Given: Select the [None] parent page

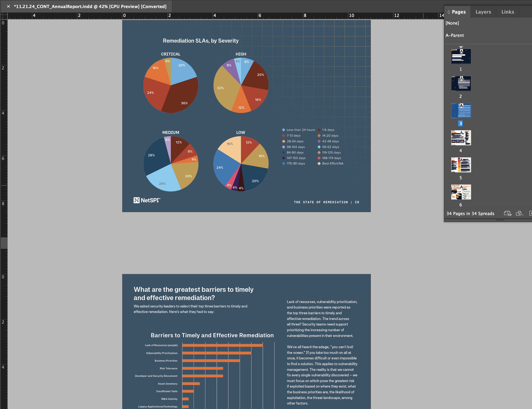Looking at the screenshot, I should (452, 23).
